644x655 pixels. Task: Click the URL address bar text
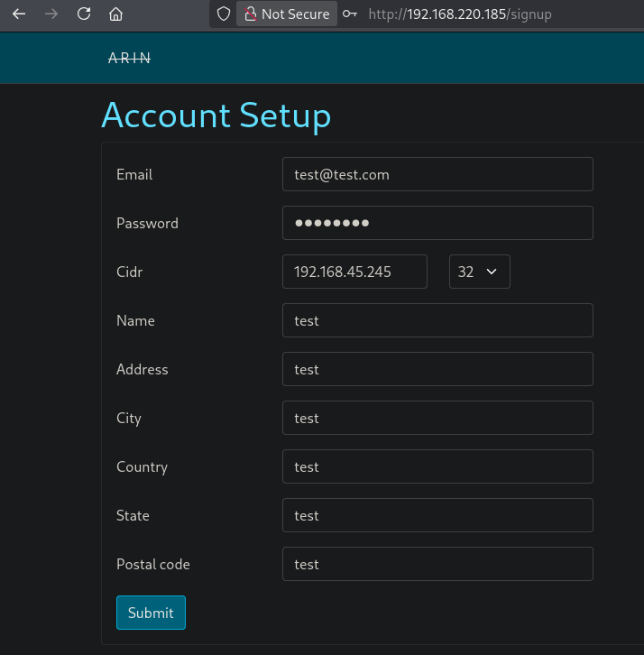coord(460,14)
